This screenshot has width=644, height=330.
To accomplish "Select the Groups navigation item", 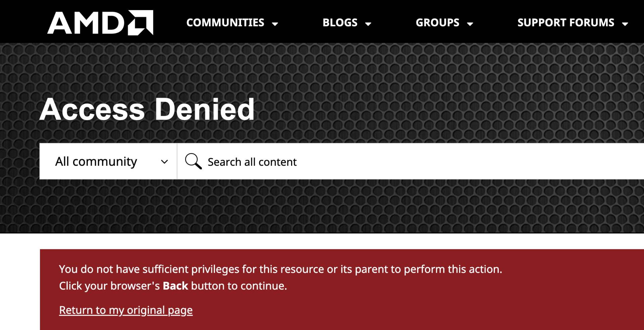I will [x=437, y=22].
